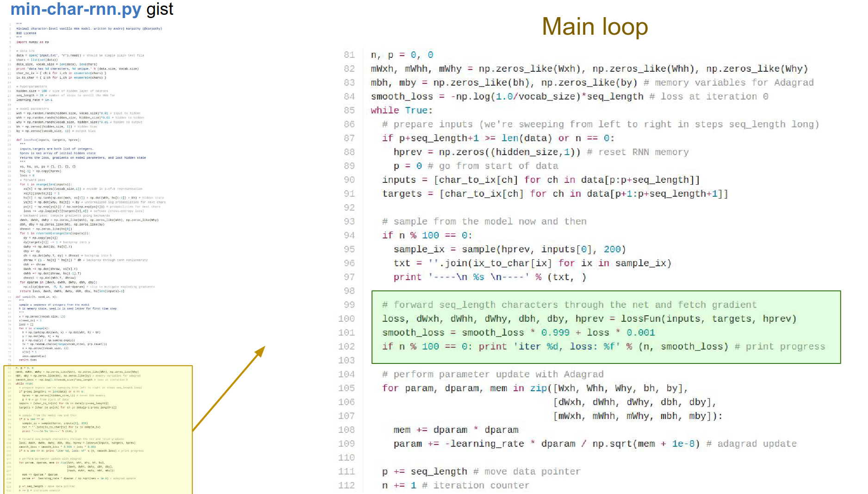The width and height of the screenshot is (868, 494).
Task: Click the sample(hprev, inputs[0], 200) call
Action: pyautogui.click(x=544, y=250)
